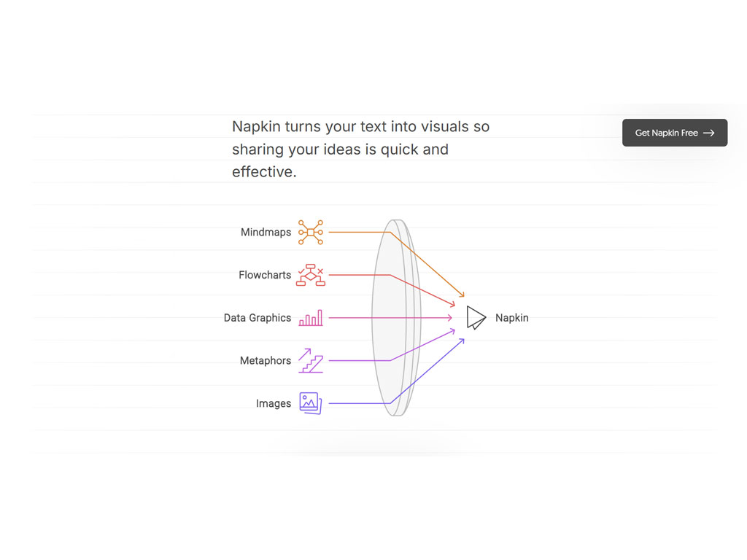Click the Images text label
This screenshot has width=747, height=560.
274,403
